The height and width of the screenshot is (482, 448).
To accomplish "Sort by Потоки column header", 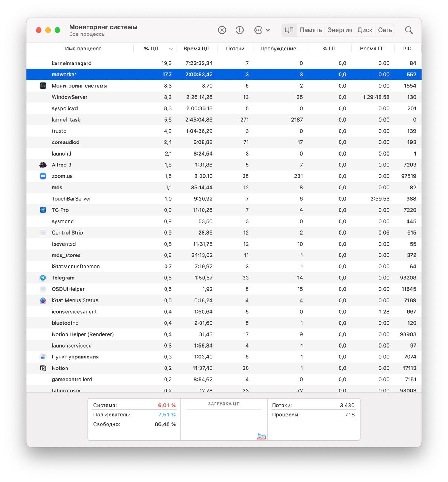I will coord(235,49).
